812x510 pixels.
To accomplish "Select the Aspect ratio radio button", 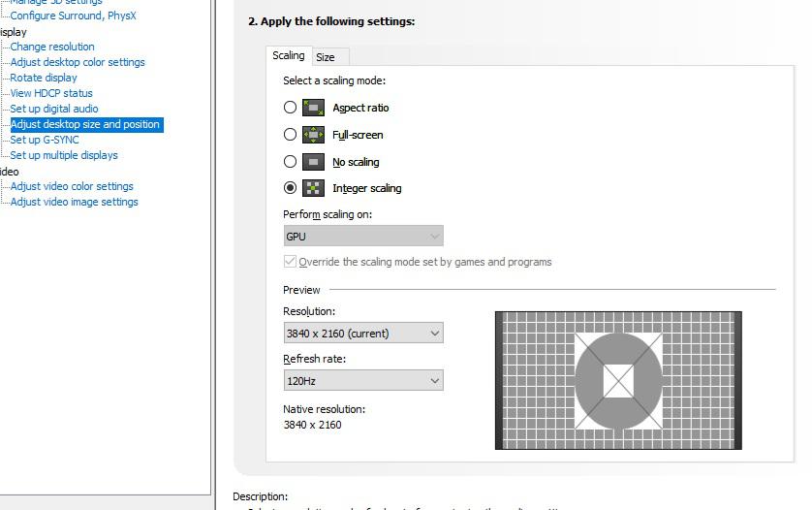I will tap(290, 108).
